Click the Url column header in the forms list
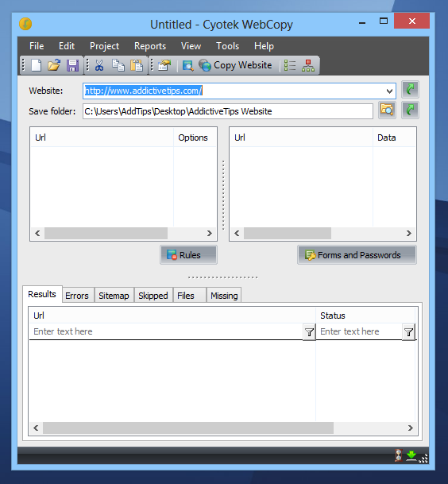Viewport: 448px width, 484px height. [x=301, y=137]
